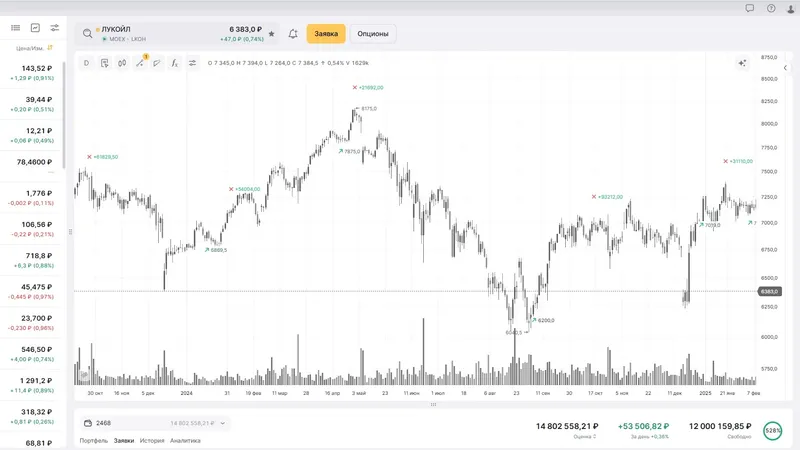Open the user profile icon
The image size is (800, 450).
[790, 8]
